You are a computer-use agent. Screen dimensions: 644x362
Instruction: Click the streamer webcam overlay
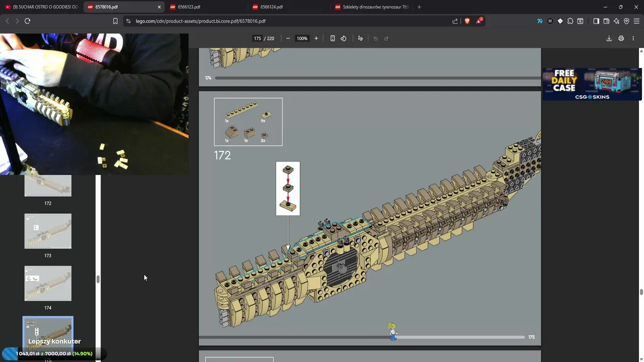[x=94, y=104]
